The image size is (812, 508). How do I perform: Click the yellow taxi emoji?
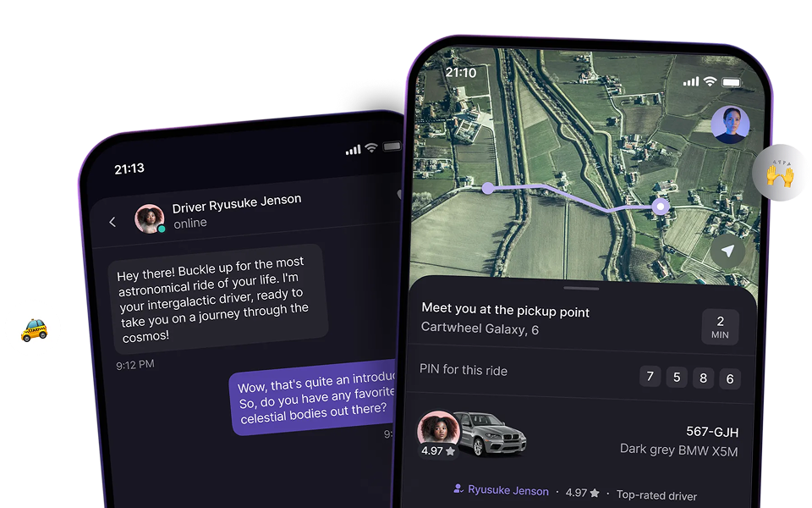pos(34,330)
